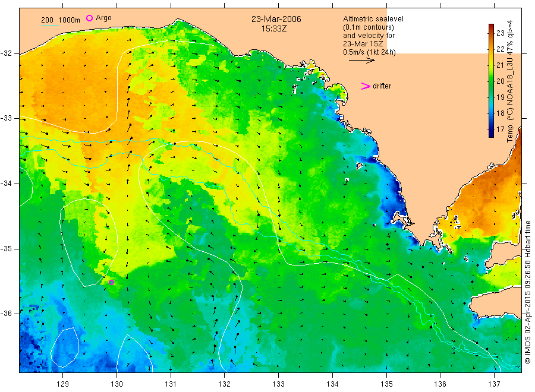Click color bar tick label '18'
This screenshot has width=535, height=392.
pos(500,113)
